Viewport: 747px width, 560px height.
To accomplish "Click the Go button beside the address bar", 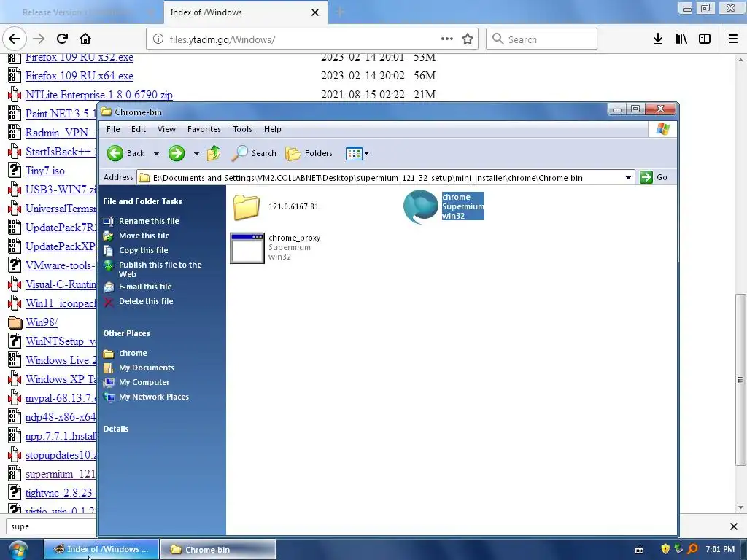I will click(x=654, y=177).
